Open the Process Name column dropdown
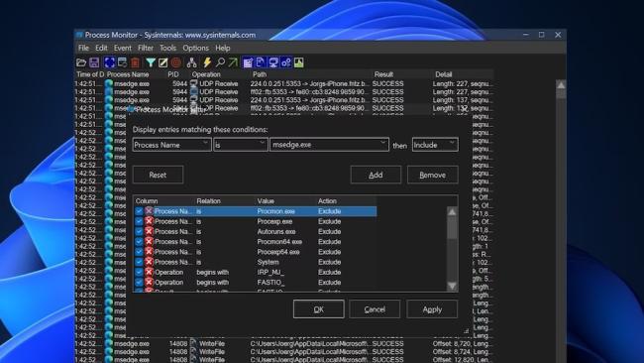Viewport: 644px width, 363px height. 171,145
